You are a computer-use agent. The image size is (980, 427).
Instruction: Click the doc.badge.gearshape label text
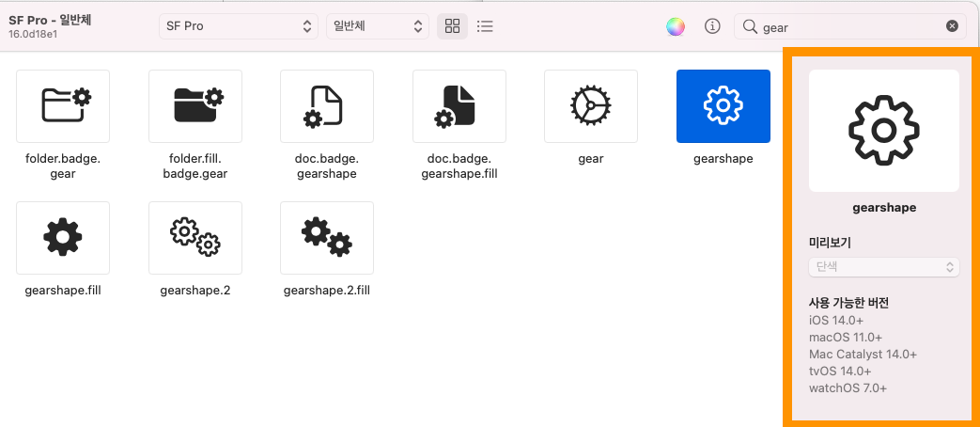(x=327, y=166)
